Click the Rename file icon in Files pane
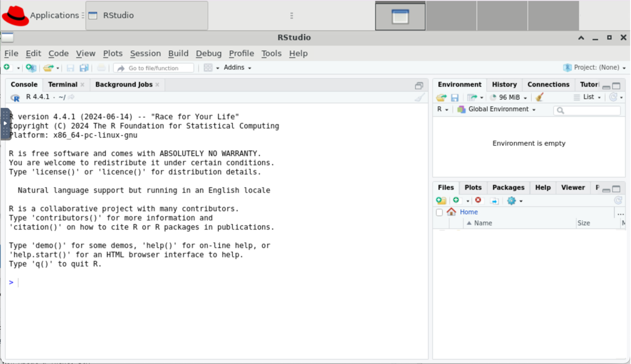 (494, 201)
